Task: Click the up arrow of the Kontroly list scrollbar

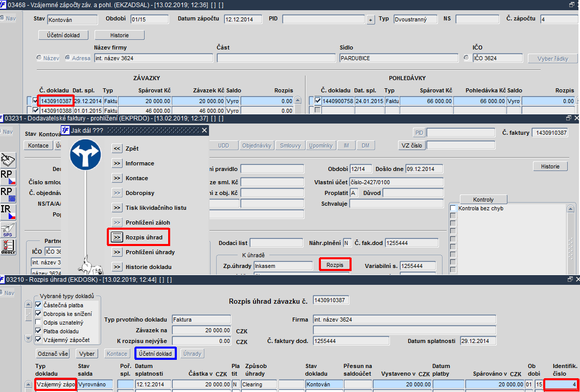Action: point(571,209)
